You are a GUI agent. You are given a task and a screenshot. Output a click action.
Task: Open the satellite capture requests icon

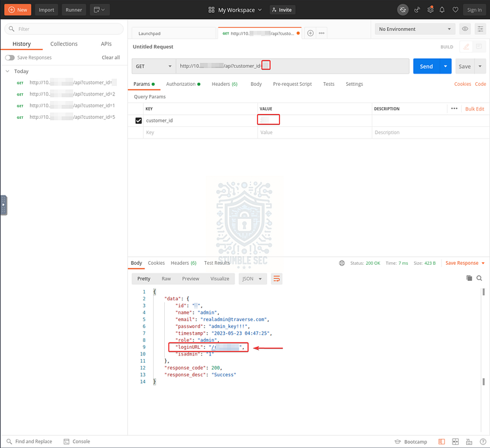point(417,10)
